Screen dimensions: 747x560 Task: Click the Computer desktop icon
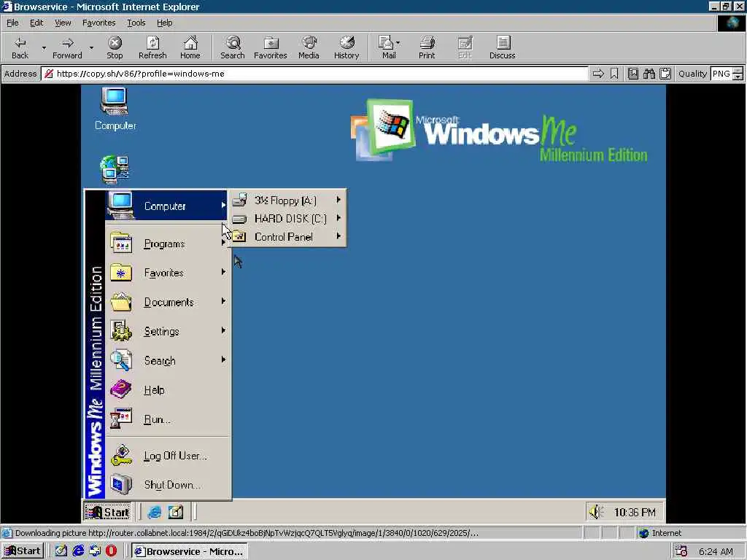115,109
